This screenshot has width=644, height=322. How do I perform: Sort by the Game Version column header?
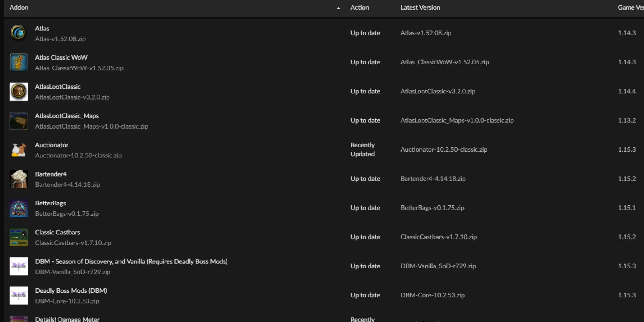pos(631,8)
